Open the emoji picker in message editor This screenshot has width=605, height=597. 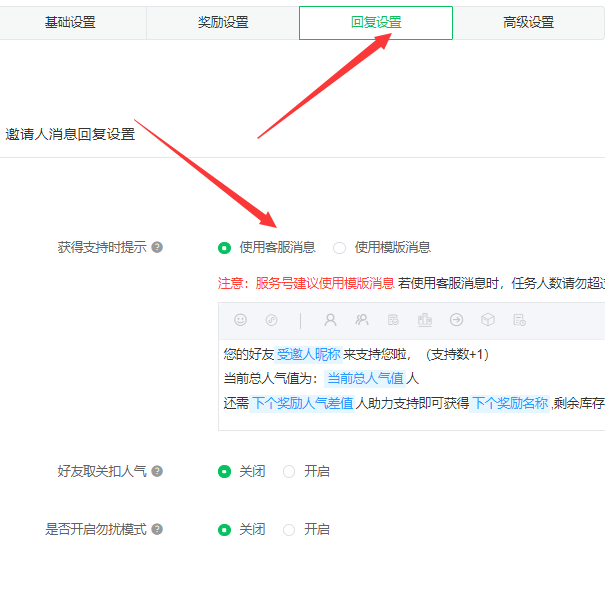coord(240,320)
